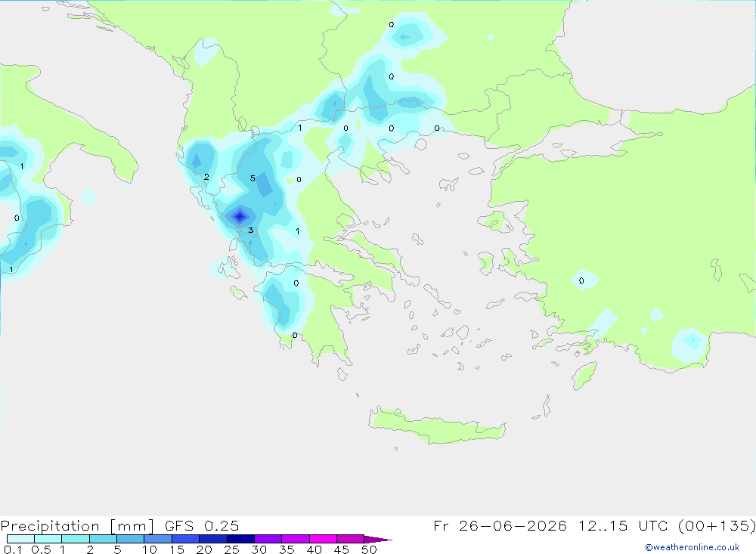Click the "Fr 26-06-2026" date text
The image size is (756, 554).
point(500,525)
